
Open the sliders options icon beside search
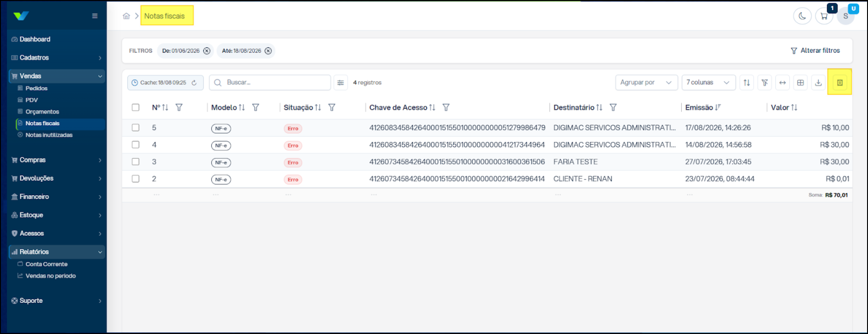click(341, 83)
